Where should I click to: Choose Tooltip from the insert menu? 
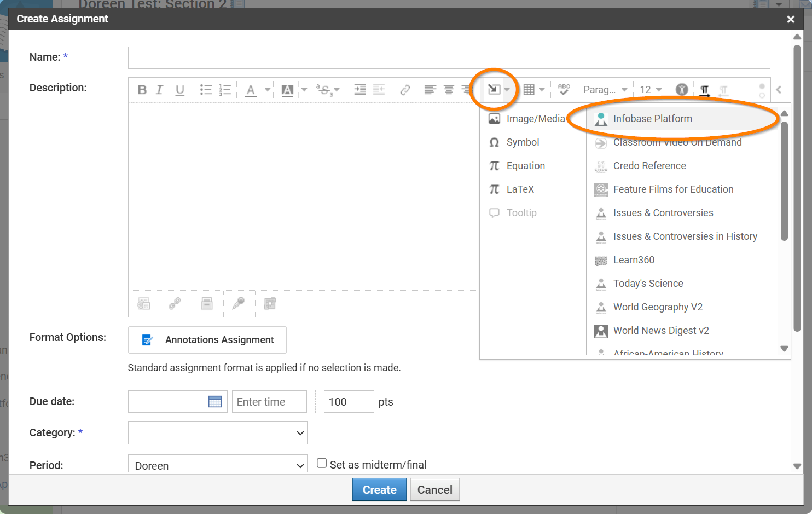tap(512, 213)
